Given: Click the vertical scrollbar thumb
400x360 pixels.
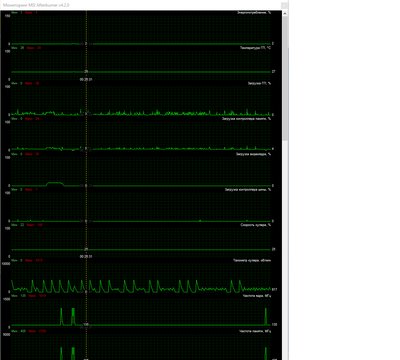Looking at the screenshot, I should 285,78.
